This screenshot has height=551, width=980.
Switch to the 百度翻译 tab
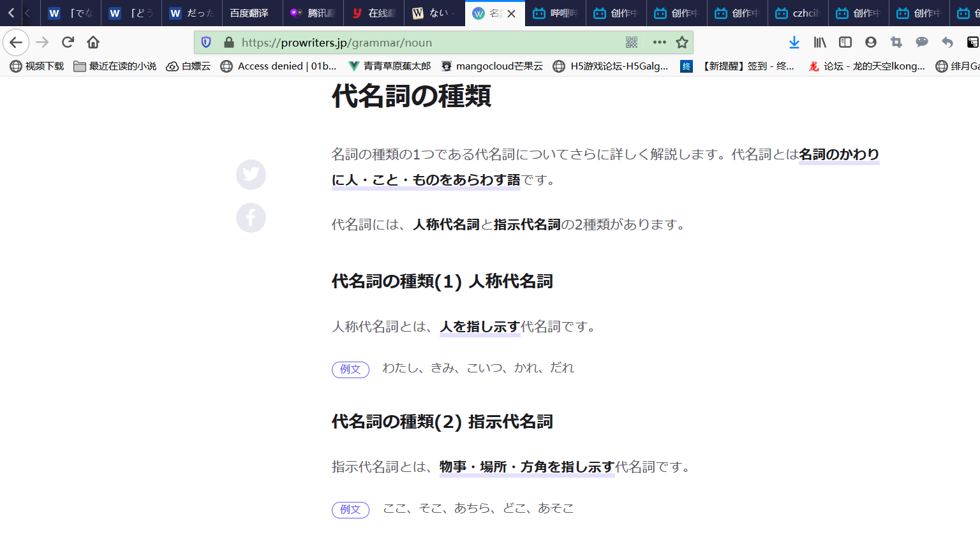coord(253,13)
